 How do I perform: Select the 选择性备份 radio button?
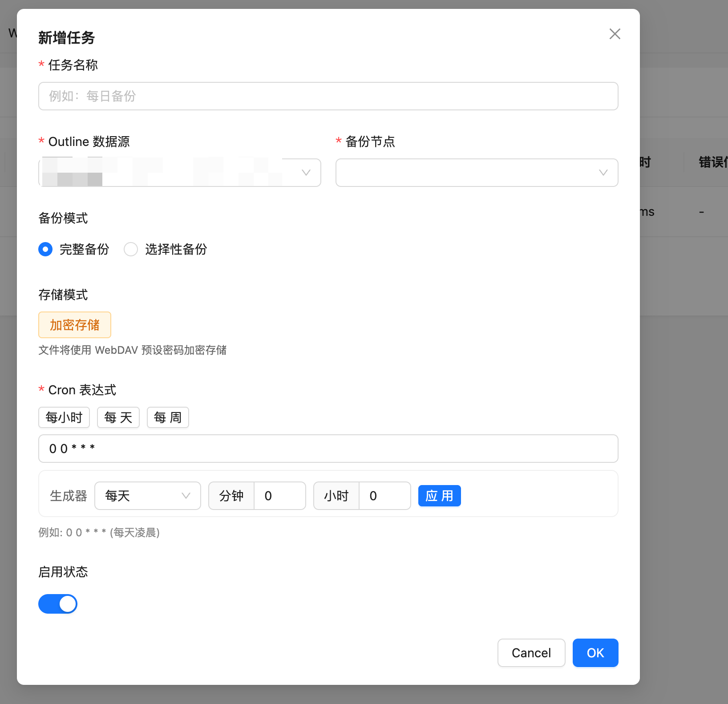[x=131, y=249]
